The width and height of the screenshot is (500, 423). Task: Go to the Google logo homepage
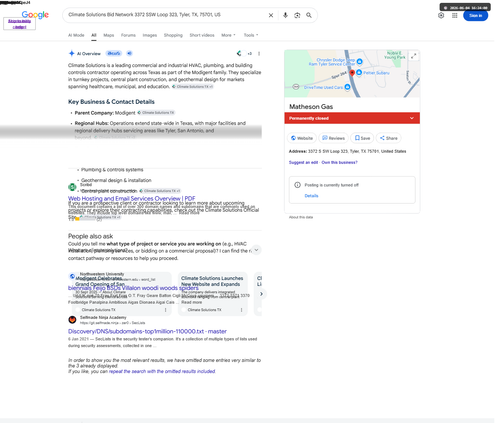tap(35, 15)
